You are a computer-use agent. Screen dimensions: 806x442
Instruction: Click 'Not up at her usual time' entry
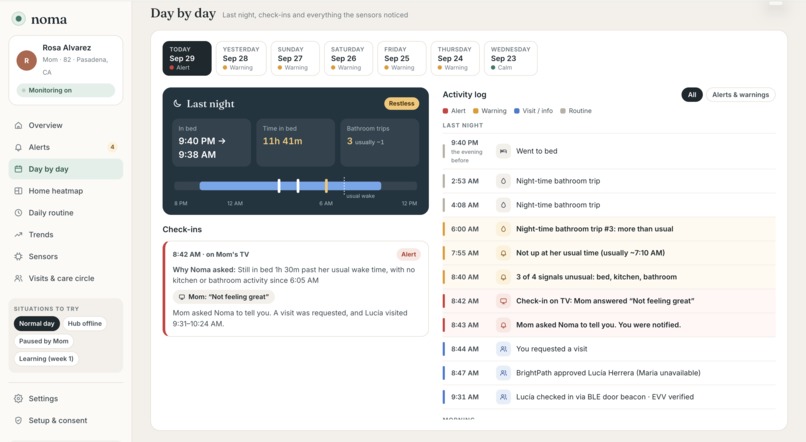pyautogui.click(x=609, y=253)
